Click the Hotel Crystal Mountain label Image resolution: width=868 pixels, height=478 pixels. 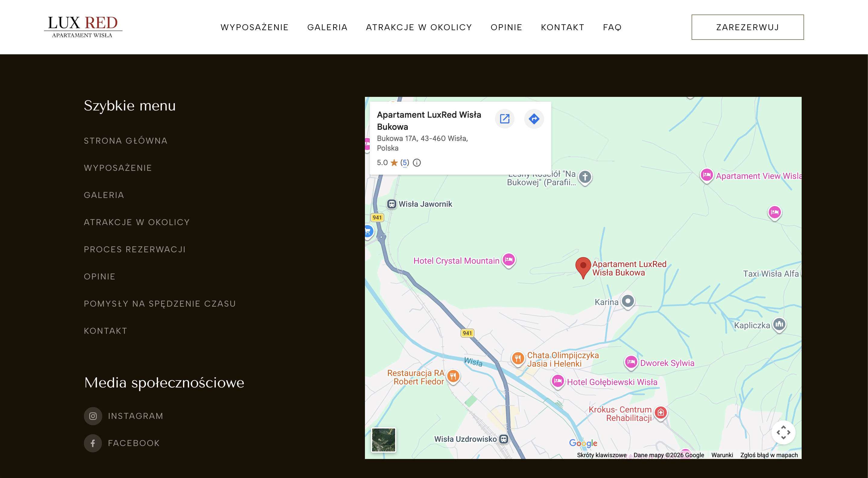tap(456, 261)
